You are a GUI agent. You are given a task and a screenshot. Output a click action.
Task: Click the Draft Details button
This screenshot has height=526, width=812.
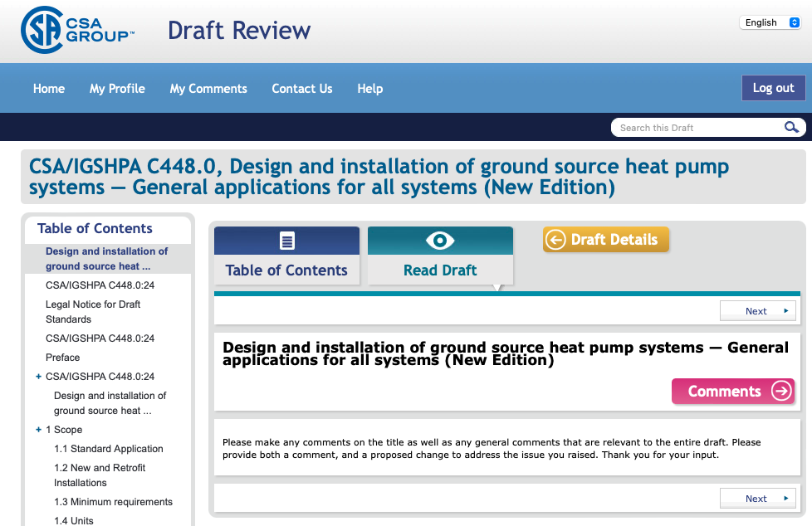coord(606,240)
